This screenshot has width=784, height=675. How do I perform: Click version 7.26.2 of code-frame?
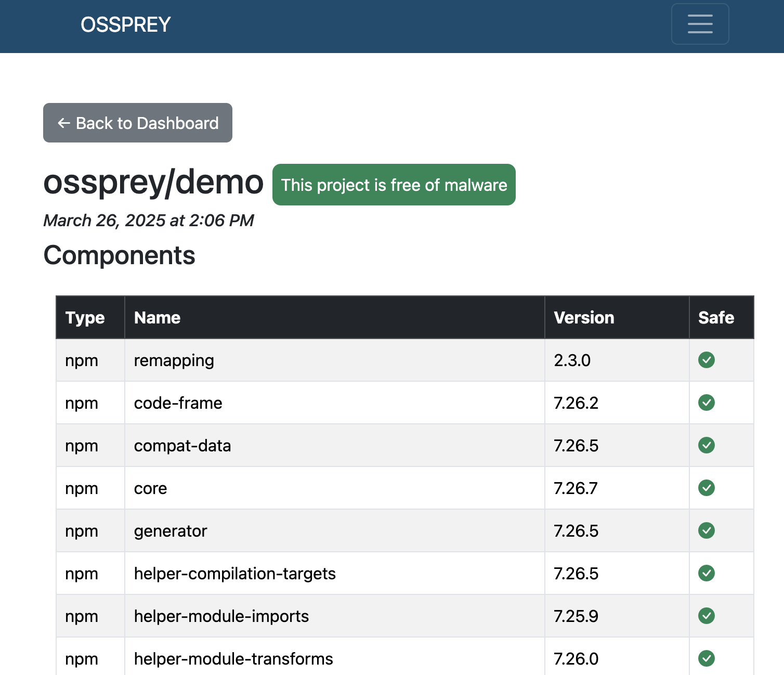[x=576, y=403]
